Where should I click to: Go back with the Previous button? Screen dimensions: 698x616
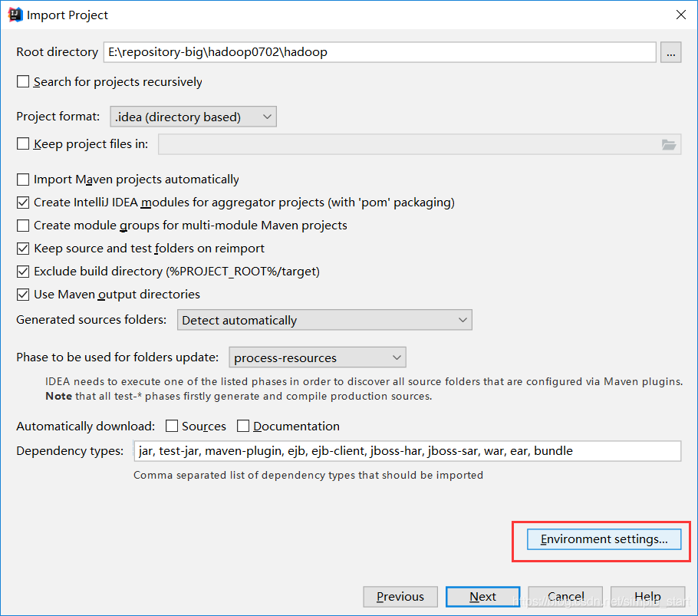(x=400, y=596)
